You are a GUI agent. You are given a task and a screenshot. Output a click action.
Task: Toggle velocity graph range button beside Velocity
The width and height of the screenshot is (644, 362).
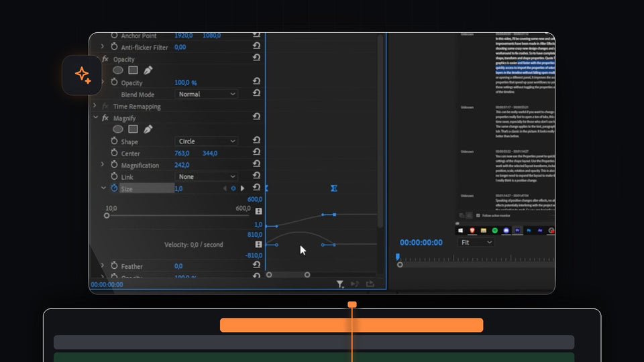pos(258,245)
